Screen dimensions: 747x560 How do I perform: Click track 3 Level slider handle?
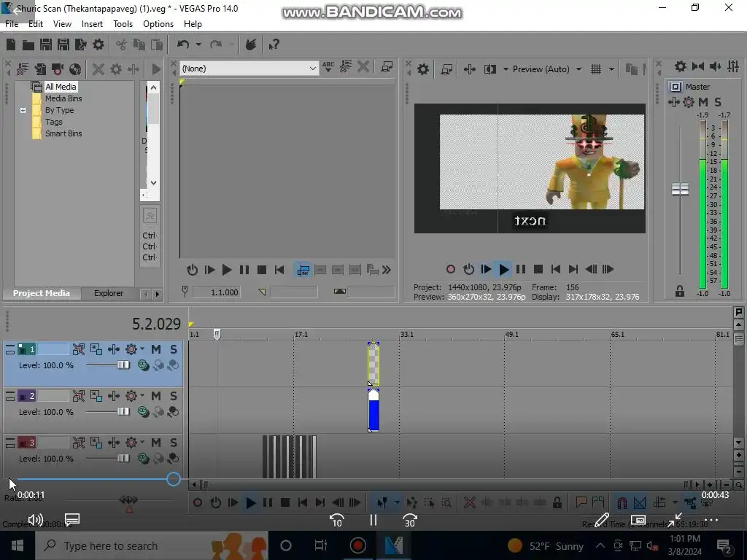pyautogui.click(x=123, y=459)
